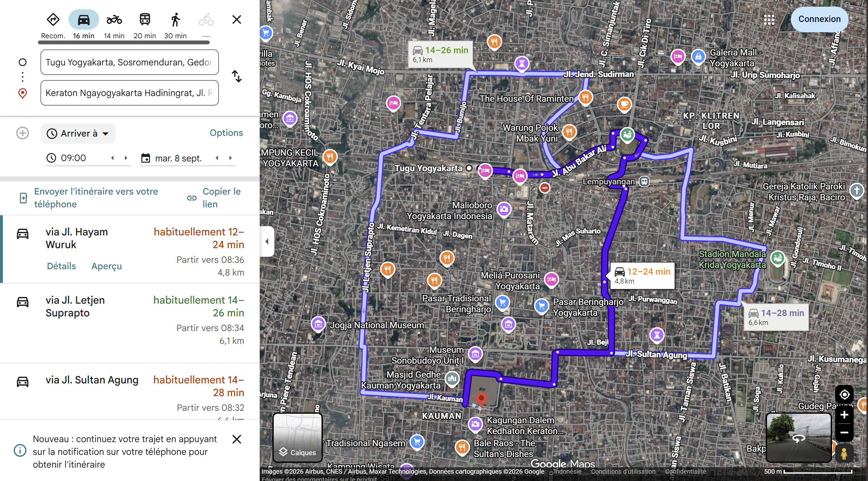Click the 500 m map scale bar

click(x=808, y=471)
